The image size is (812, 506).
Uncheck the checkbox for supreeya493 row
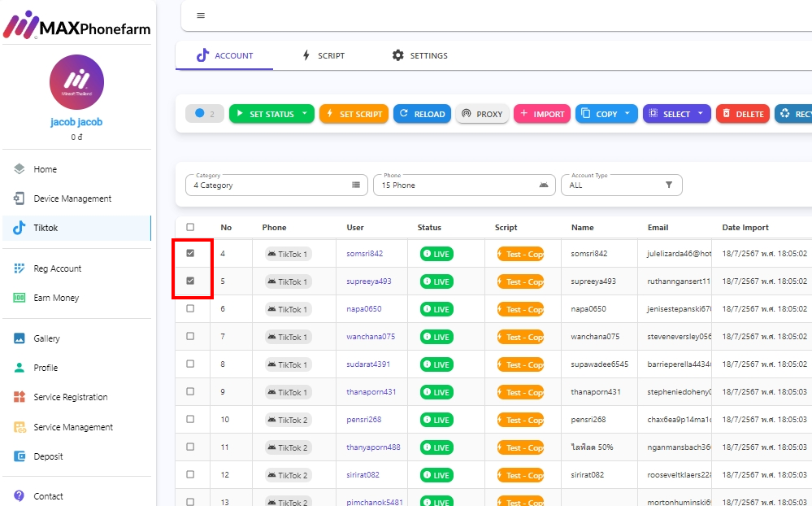190,281
